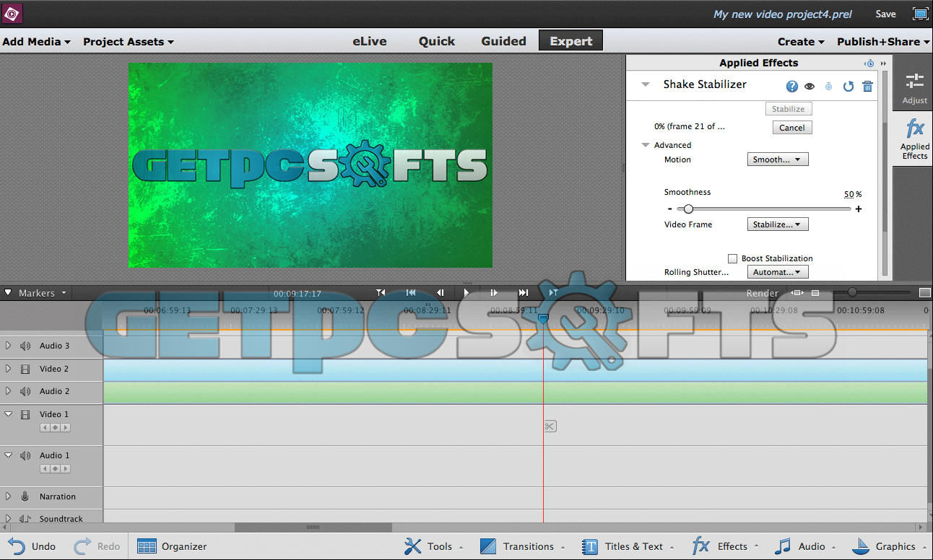The height and width of the screenshot is (560, 933).
Task: Go to next keyframe on Audio 1
Action: (65, 469)
